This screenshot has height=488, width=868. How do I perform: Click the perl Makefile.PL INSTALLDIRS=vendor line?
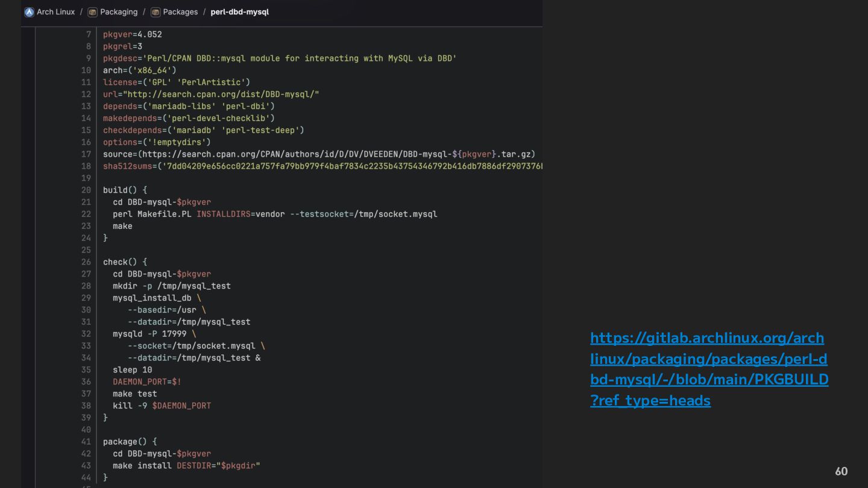tap(275, 214)
